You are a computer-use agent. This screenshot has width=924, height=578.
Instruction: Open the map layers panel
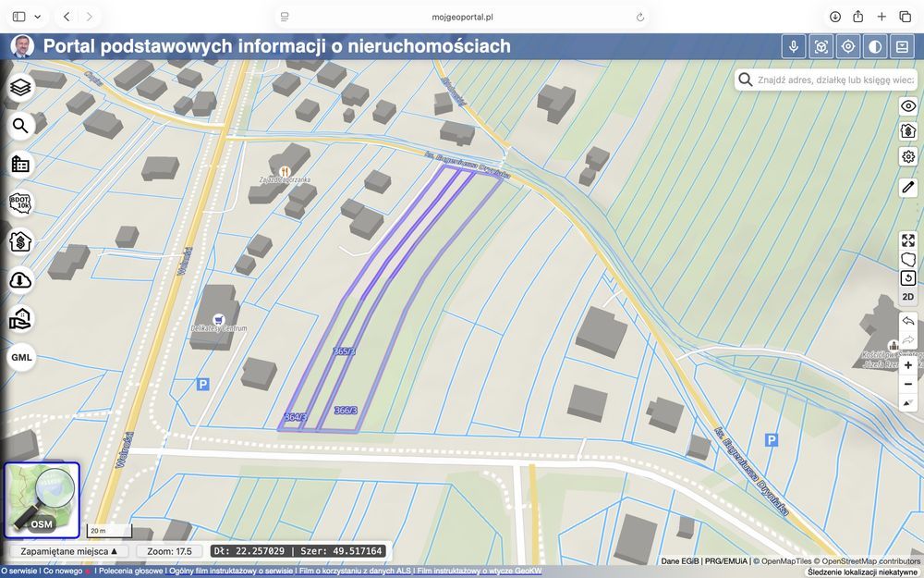20,87
